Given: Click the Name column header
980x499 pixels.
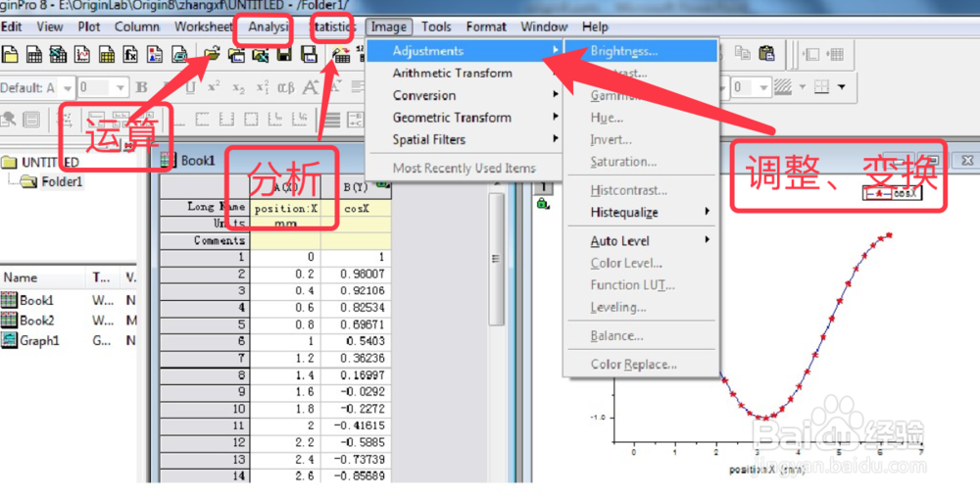Looking at the screenshot, I should pyautogui.click(x=42, y=277).
